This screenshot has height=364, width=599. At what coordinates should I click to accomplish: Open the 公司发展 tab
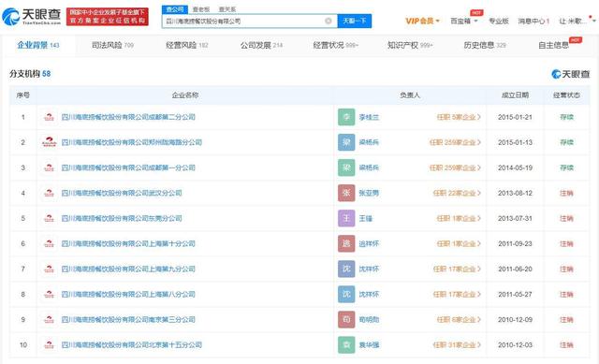tap(262, 45)
